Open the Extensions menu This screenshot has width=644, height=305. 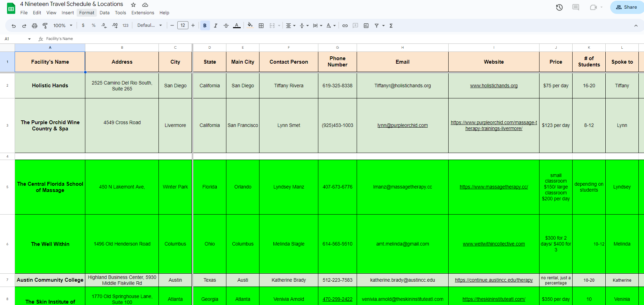[x=143, y=13]
